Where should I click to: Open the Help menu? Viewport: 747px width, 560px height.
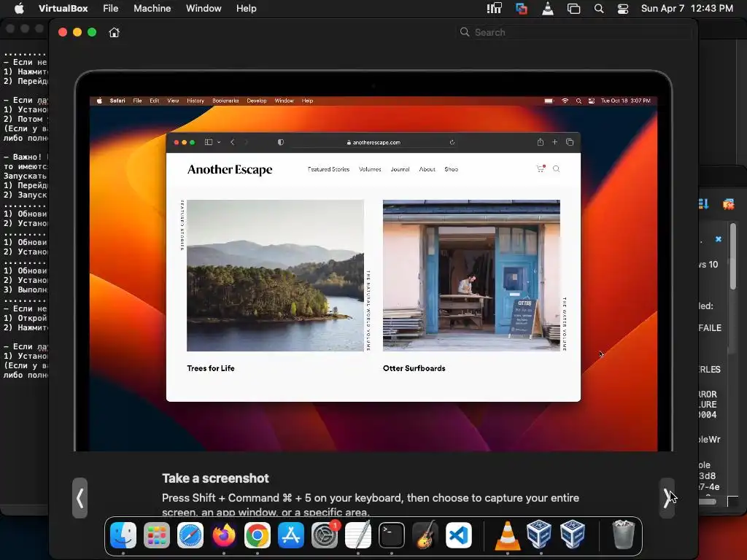[247, 8]
